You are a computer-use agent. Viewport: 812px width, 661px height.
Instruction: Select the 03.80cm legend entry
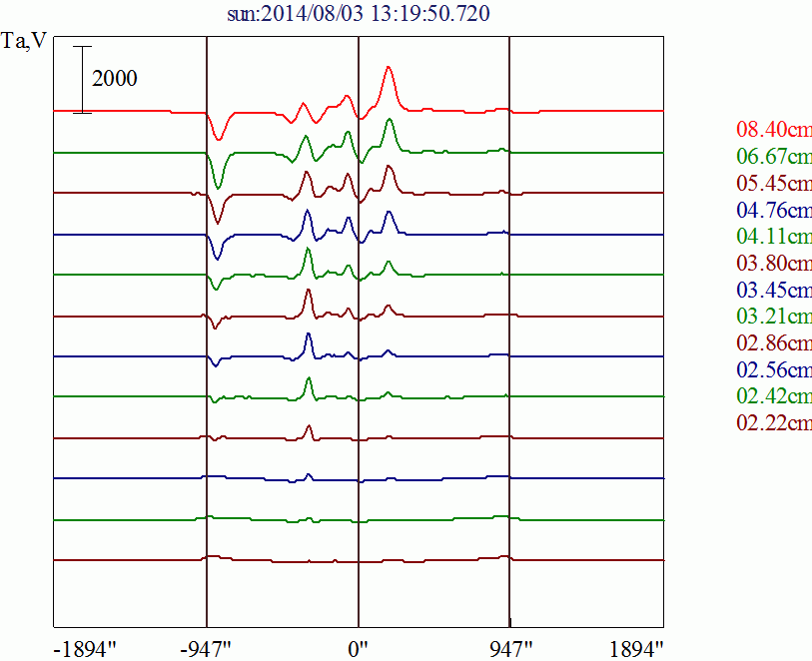point(774,263)
